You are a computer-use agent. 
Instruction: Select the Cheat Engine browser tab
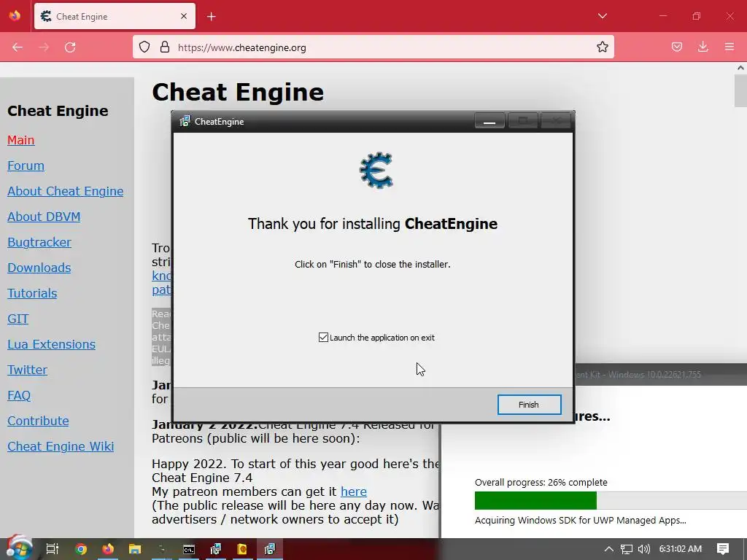(115, 16)
